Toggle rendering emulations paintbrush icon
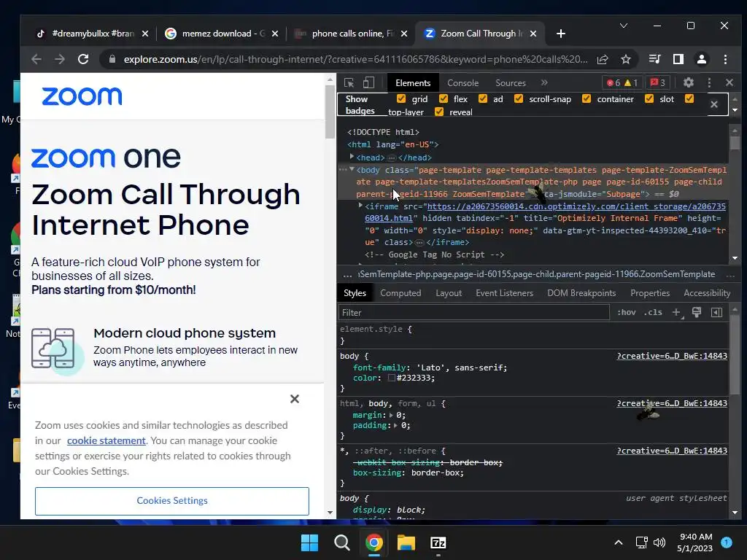Screen dimensions: 747x560 pyautogui.click(x=697, y=312)
